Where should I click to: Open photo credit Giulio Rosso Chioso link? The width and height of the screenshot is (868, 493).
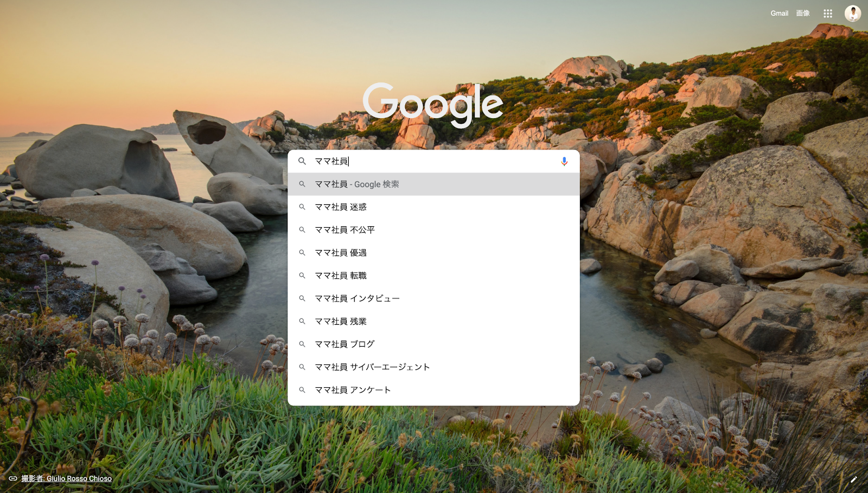pyautogui.click(x=66, y=478)
